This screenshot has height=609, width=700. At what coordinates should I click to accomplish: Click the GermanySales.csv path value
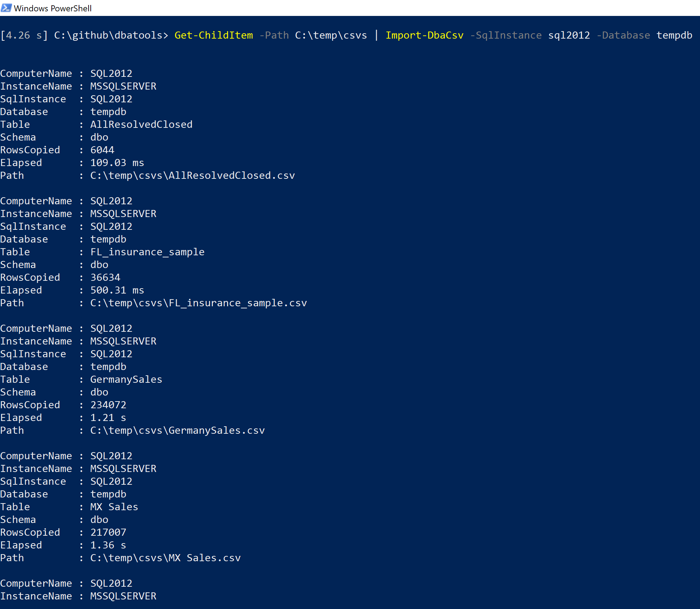tap(177, 431)
